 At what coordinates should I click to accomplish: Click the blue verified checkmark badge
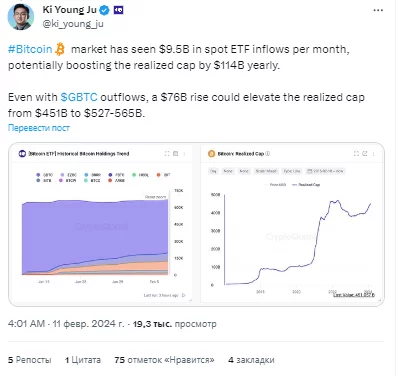pyautogui.click(x=105, y=10)
